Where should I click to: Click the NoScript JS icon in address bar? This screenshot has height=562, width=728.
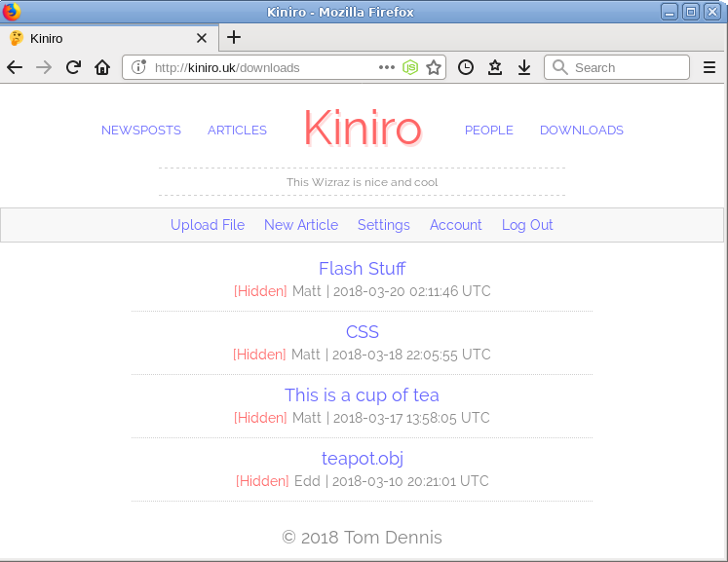(411, 67)
